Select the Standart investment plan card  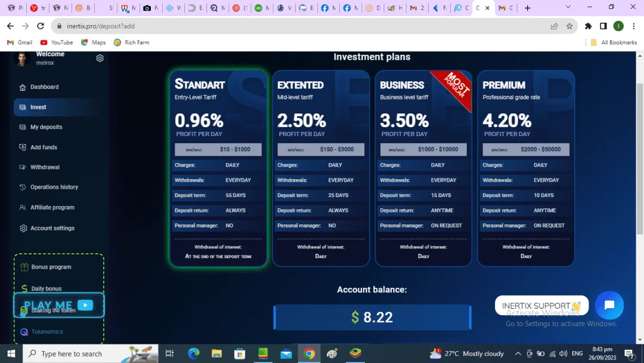pyautogui.click(x=218, y=168)
